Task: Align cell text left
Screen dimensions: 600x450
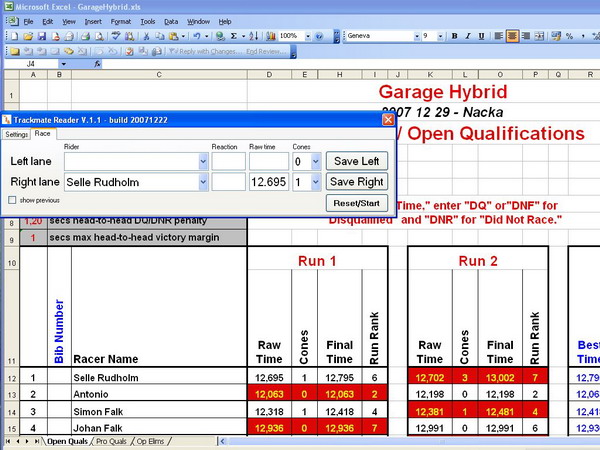Action: coord(499,36)
